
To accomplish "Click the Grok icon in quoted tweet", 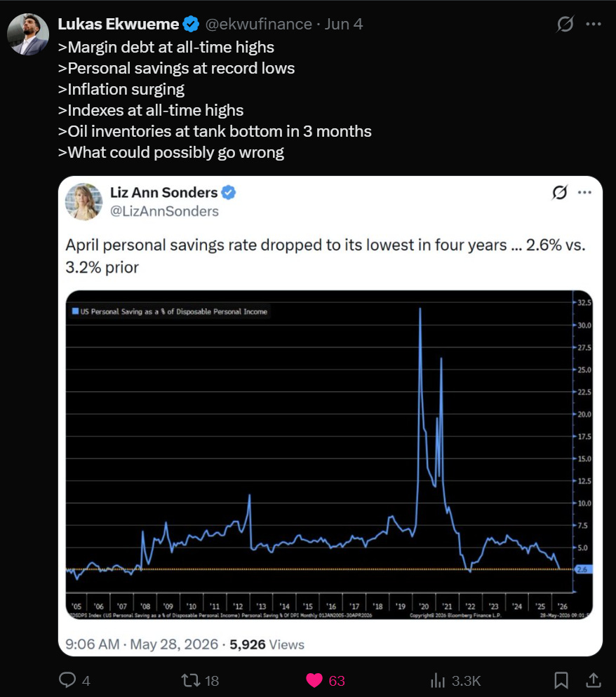I will (x=559, y=192).
